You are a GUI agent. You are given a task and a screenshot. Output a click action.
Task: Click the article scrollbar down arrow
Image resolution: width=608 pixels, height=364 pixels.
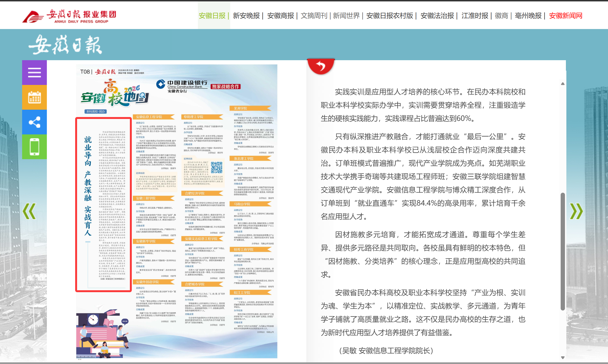pos(563,358)
